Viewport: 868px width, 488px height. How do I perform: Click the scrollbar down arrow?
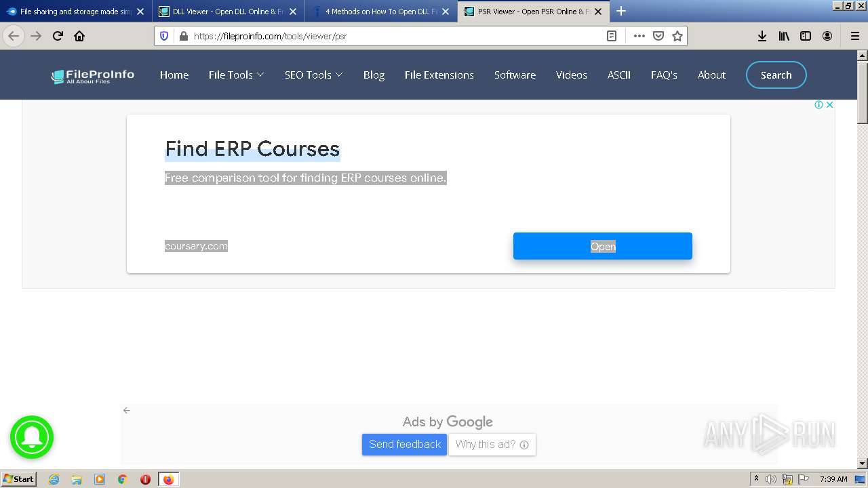[x=863, y=464]
